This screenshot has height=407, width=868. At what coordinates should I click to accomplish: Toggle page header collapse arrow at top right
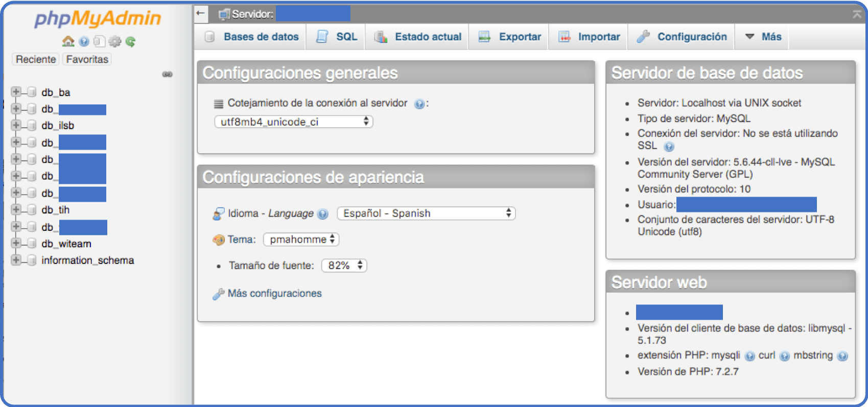pos(857,14)
